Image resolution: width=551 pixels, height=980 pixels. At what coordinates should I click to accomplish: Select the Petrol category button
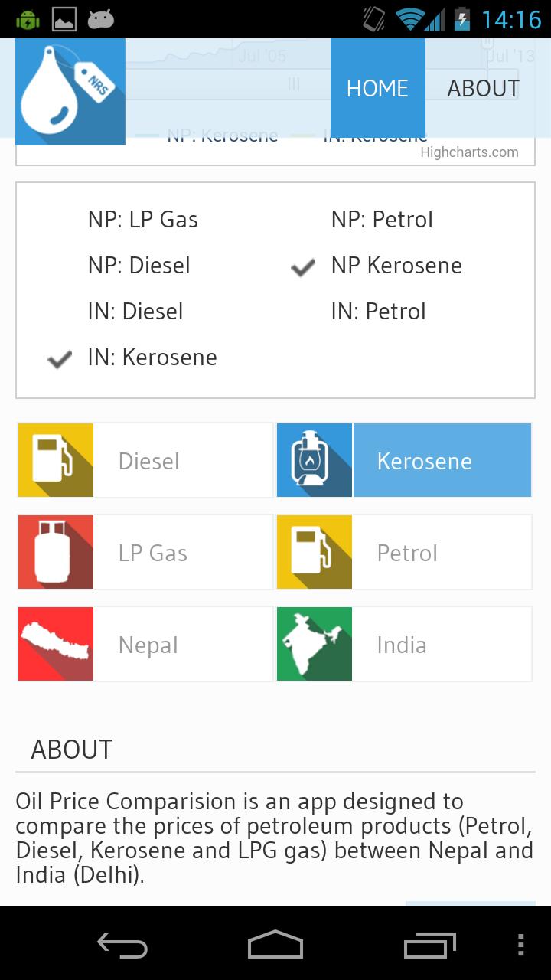pos(441,553)
